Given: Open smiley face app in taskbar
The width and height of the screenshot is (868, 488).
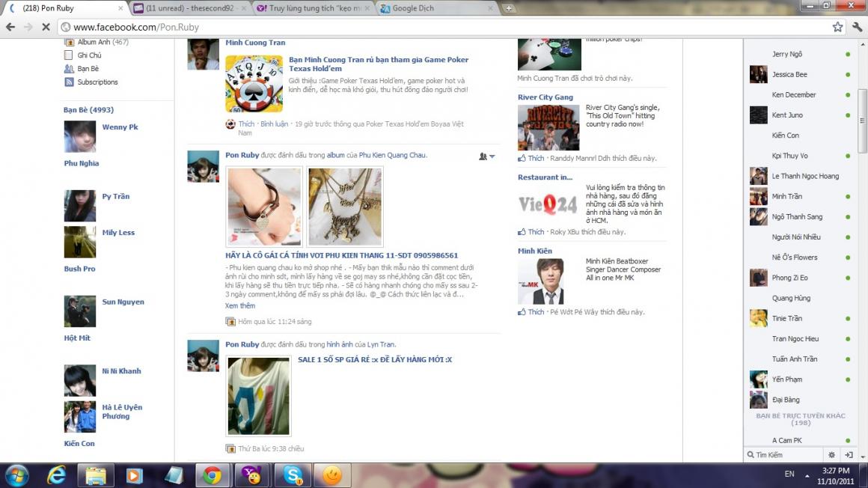Looking at the screenshot, I should click(332, 475).
